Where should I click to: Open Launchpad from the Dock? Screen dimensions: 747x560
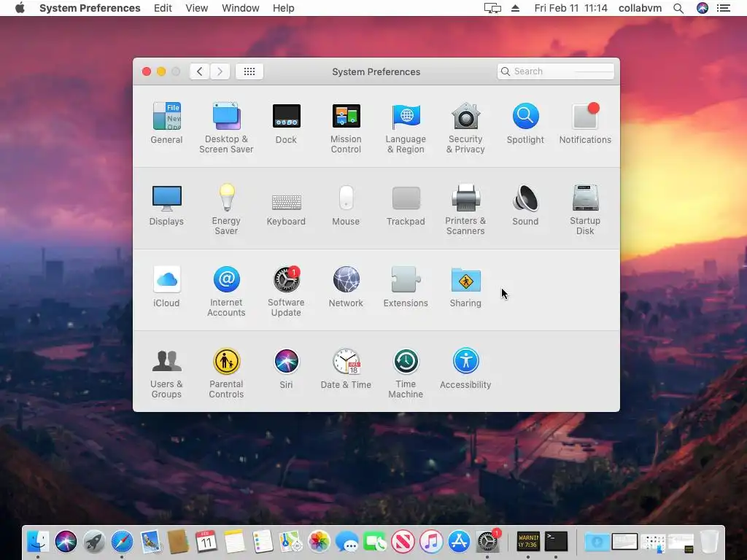point(94,542)
